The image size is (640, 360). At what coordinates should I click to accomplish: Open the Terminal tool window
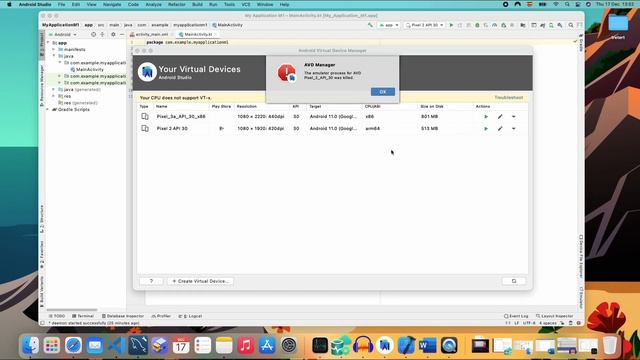click(x=83, y=316)
